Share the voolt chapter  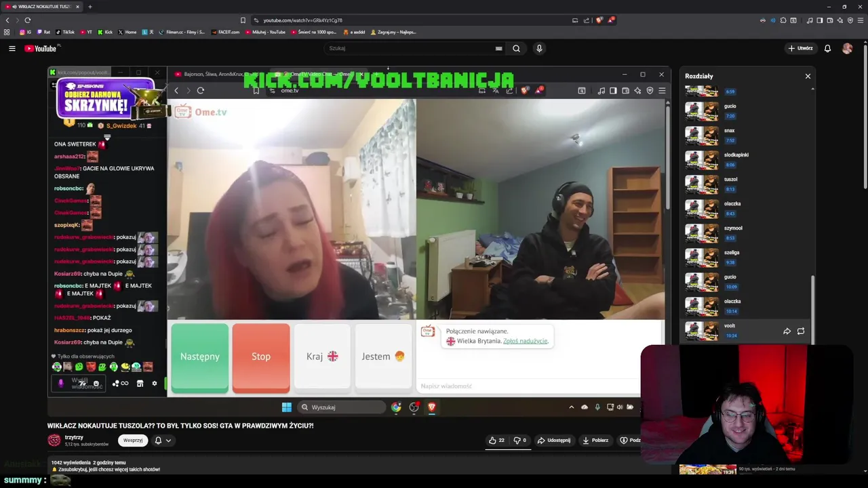click(787, 331)
